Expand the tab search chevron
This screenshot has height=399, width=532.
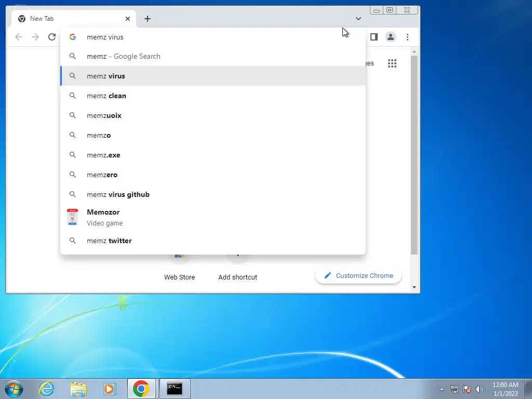point(358,19)
